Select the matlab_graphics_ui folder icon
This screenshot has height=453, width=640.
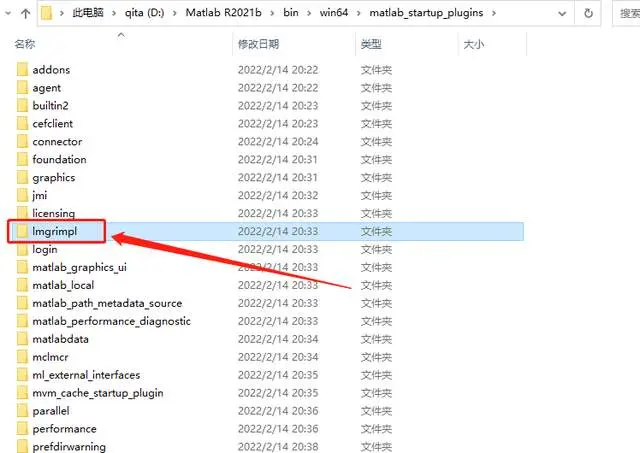[22, 267]
